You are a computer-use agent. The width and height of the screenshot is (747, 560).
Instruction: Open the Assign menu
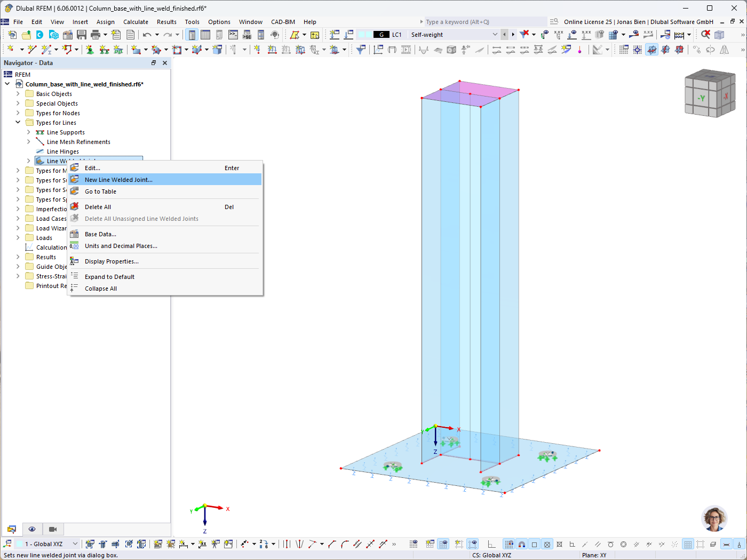click(106, 22)
